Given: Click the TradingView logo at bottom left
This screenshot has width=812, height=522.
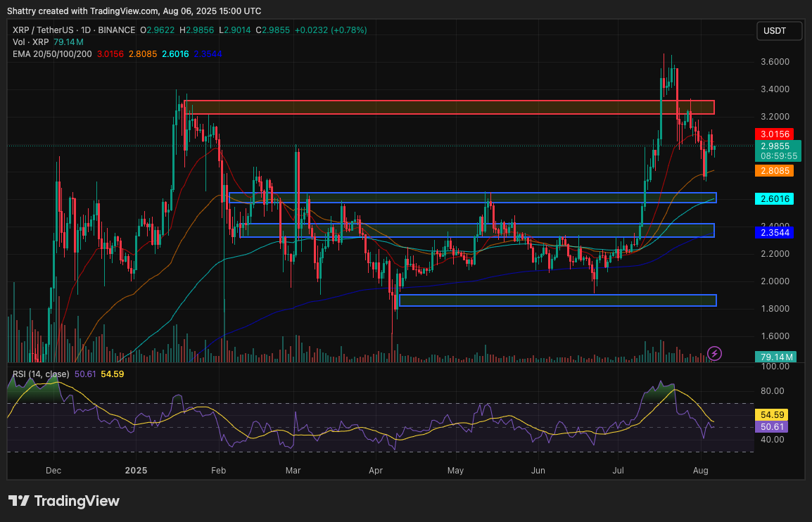Looking at the screenshot, I should point(63,501).
